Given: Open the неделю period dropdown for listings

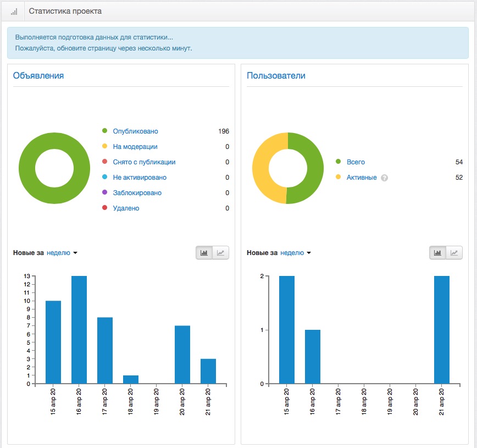Looking at the screenshot, I should pyautogui.click(x=62, y=253).
